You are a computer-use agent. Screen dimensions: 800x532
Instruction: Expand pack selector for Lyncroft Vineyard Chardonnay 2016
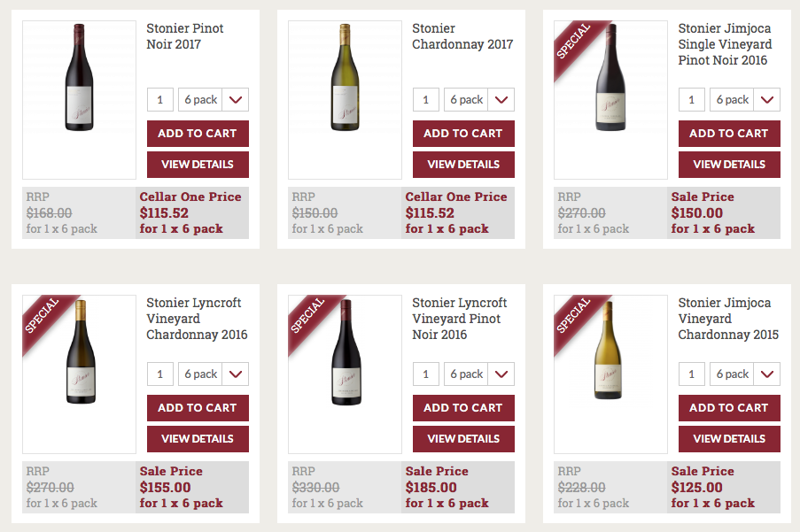coord(213,374)
